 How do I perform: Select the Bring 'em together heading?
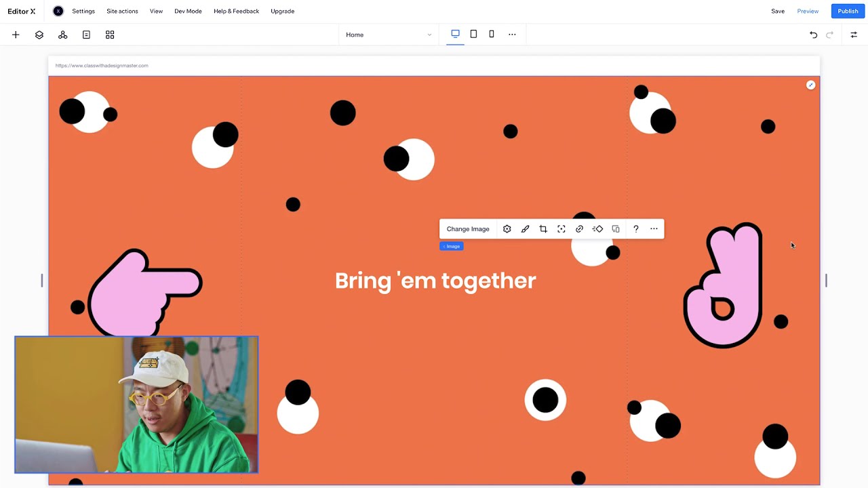tap(435, 281)
